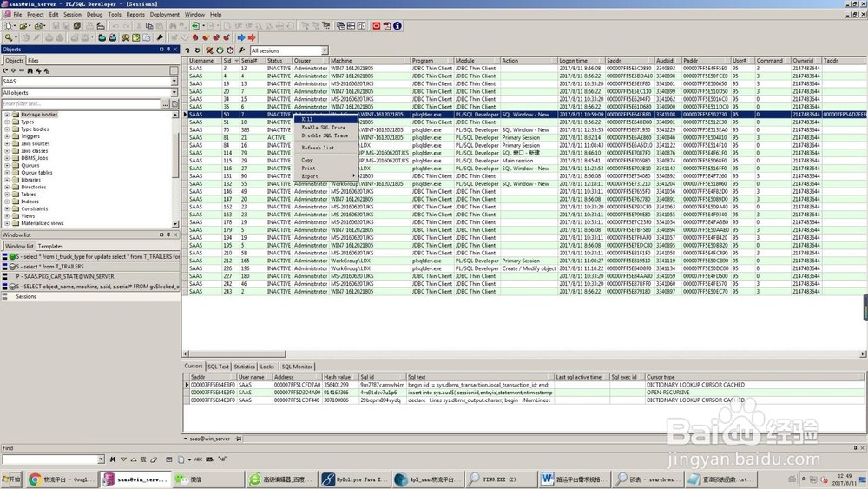Expand the Views tree node
Viewport: 868px width, 489px height.
[x=7, y=216]
